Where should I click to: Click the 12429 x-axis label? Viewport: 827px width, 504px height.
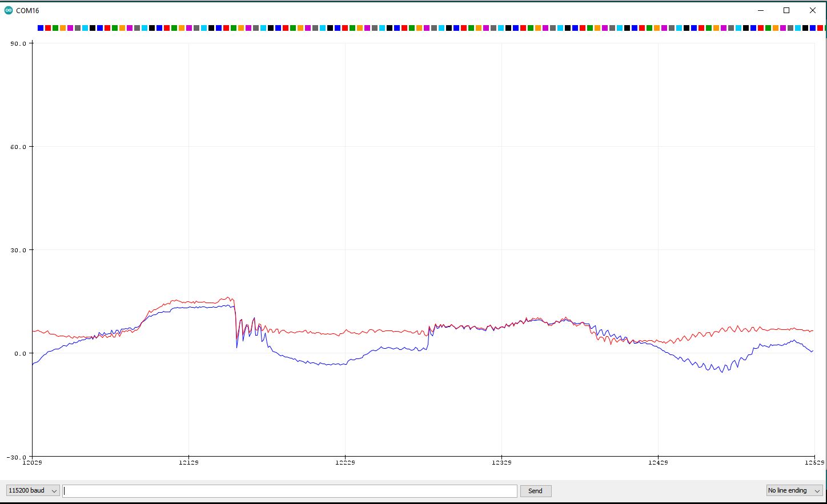(x=658, y=462)
